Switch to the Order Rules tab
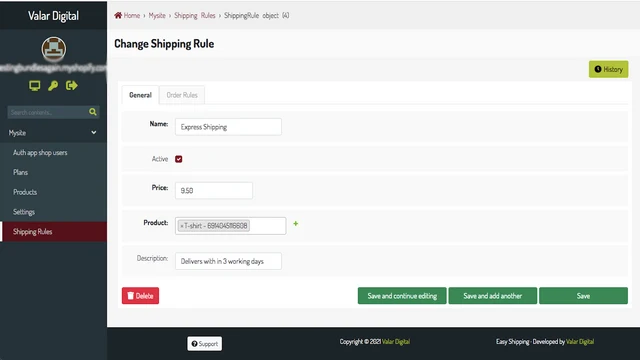This screenshot has width=640, height=360. (182, 95)
